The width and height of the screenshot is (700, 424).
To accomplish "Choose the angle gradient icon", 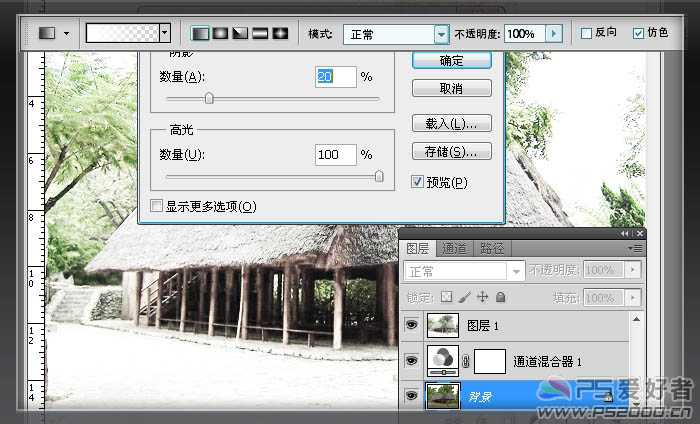I will (240, 33).
